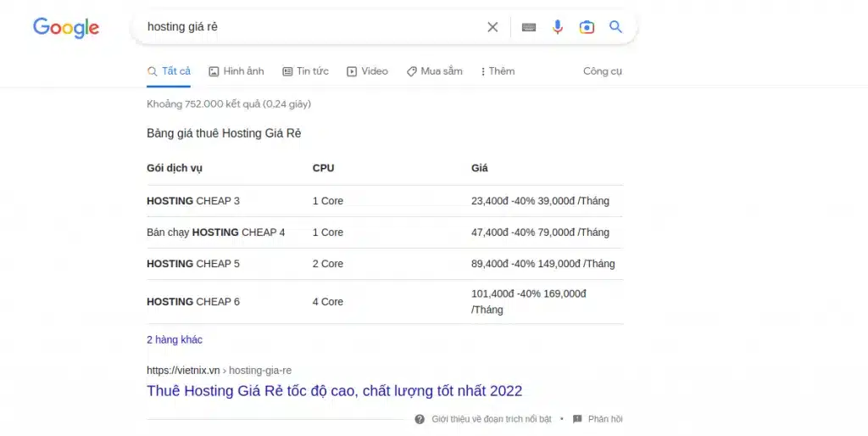The image size is (868, 436).
Task: Expand the Thêm menu
Action: pyautogui.click(x=498, y=71)
